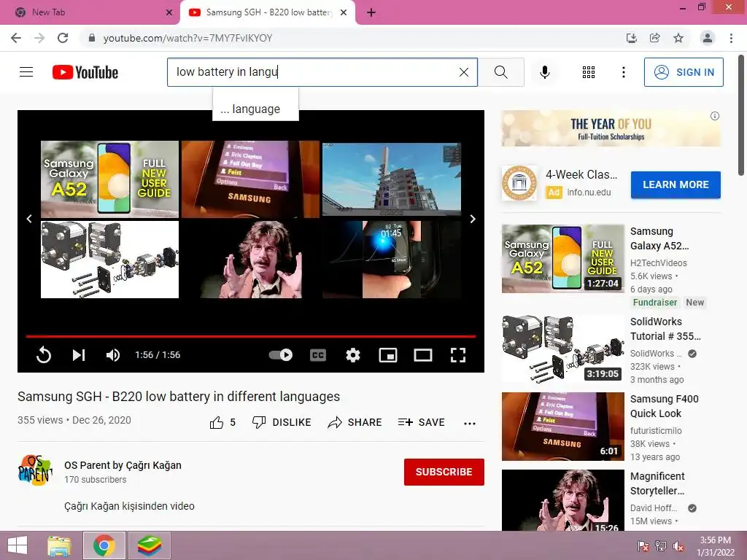Open H2TechVideos channel name
This screenshot has width=747, height=560.
click(x=659, y=262)
